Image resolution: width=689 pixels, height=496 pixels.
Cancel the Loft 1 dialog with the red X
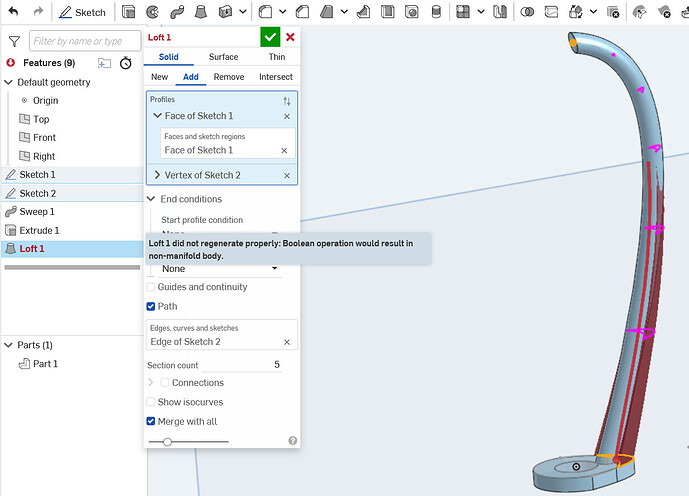pos(290,37)
